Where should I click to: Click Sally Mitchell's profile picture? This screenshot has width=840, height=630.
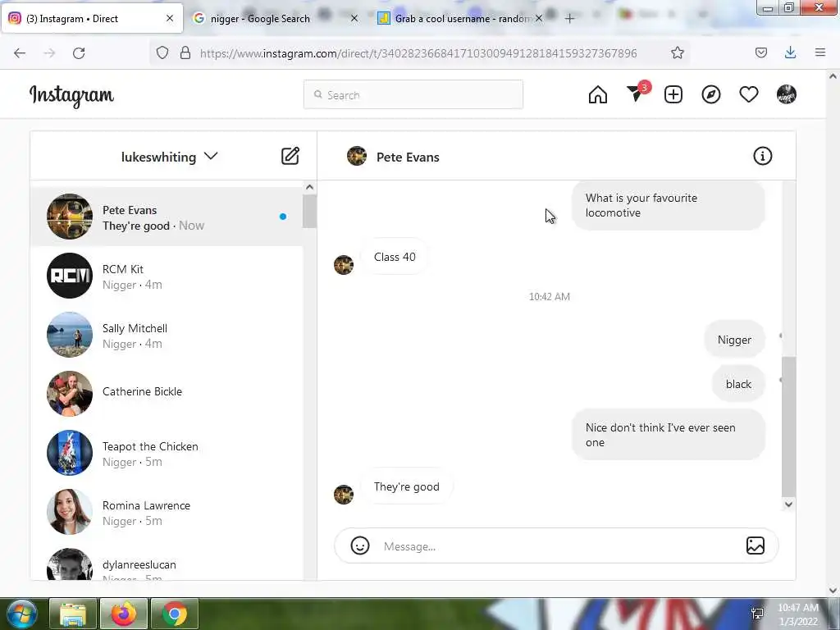70,335
